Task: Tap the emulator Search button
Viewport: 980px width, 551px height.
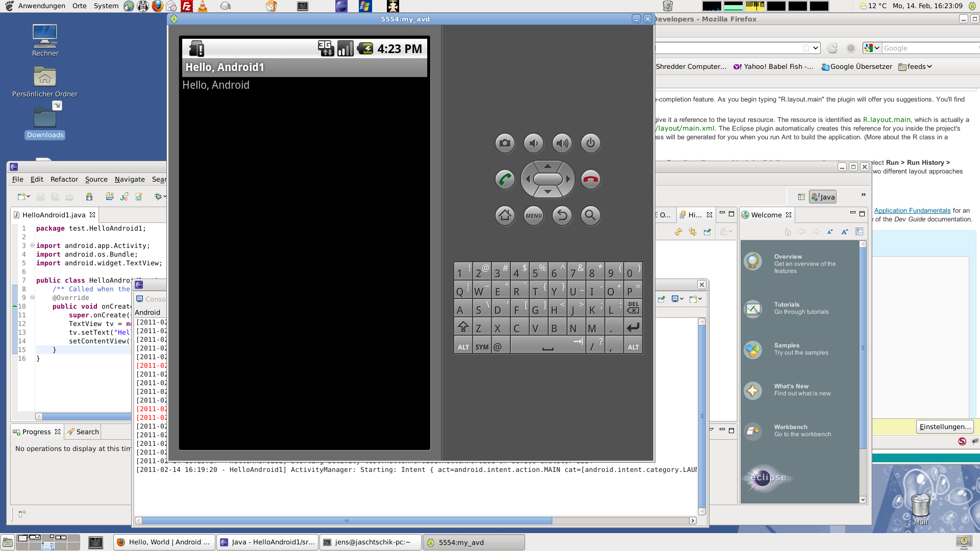Action: tap(591, 215)
